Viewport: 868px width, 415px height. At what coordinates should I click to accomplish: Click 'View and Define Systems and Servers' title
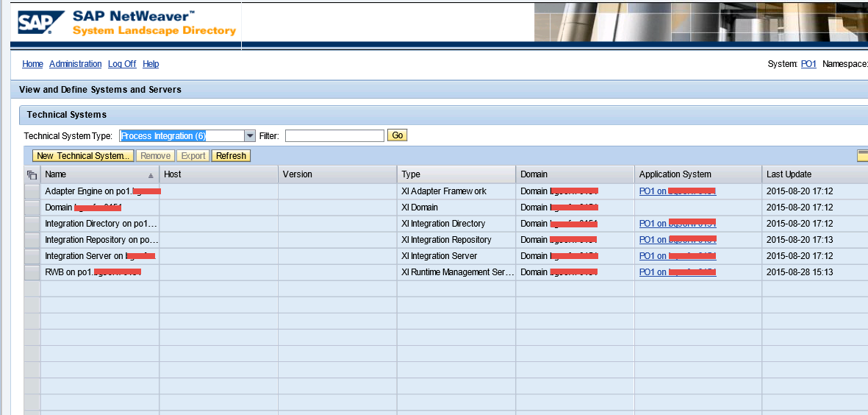100,89
